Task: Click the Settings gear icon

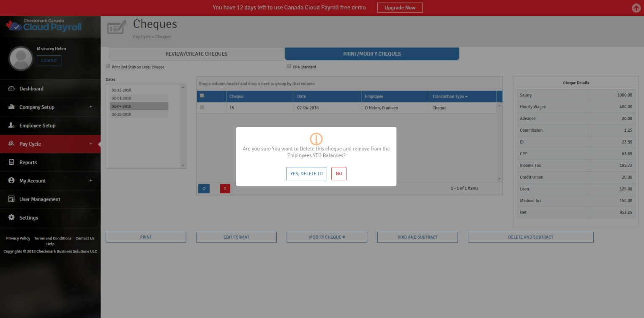Action: click(11, 217)
